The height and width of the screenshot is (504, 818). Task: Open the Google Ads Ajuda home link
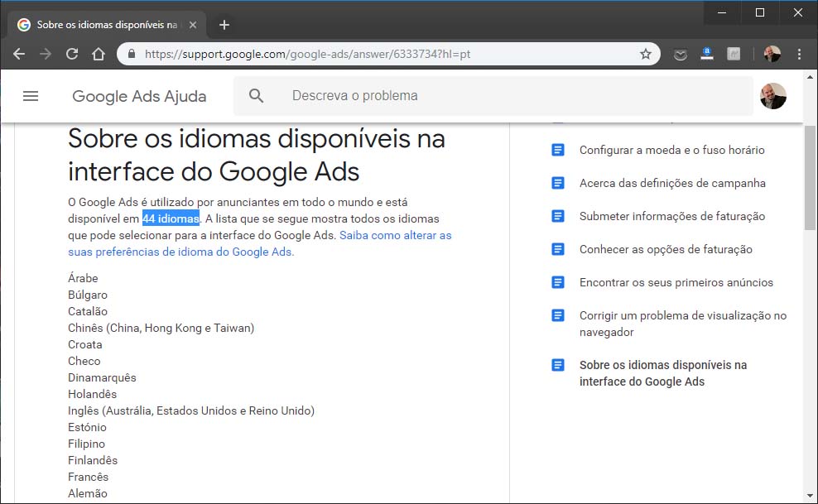click(139, 96)
